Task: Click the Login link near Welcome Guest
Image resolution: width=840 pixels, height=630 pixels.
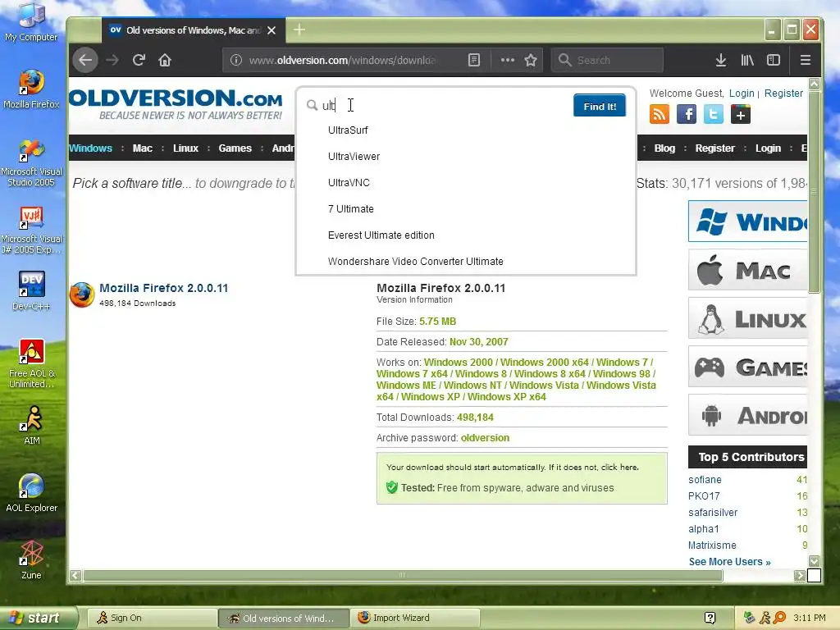Action: click(742, 94)
